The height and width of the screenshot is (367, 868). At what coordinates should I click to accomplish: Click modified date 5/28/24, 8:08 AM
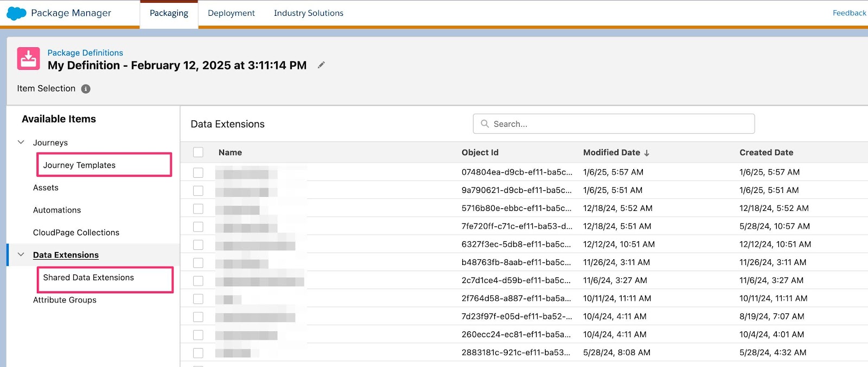[617, 353]
